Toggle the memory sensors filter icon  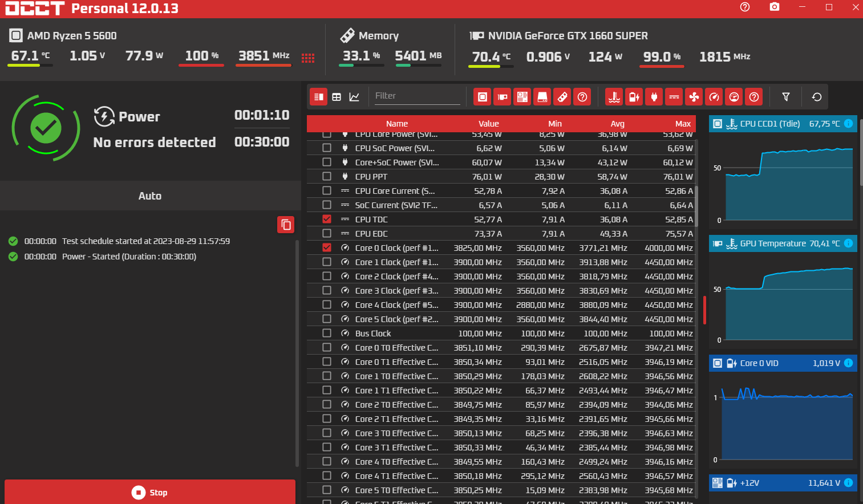pos(562,97)
